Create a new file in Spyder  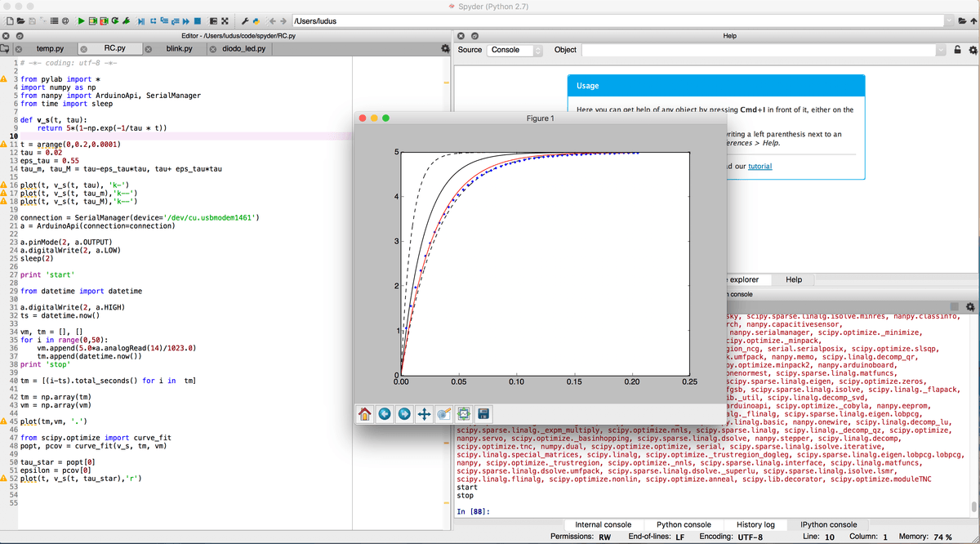click(x=9, y=20)
